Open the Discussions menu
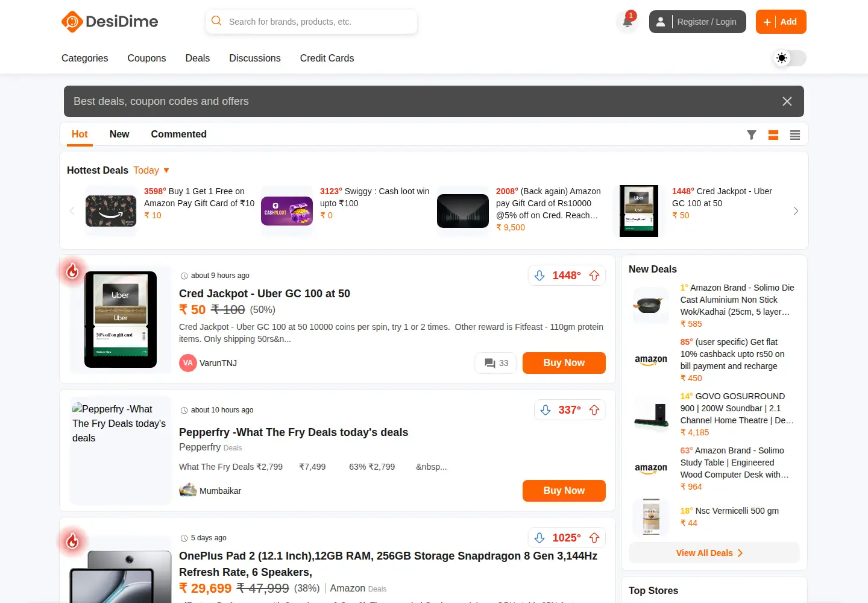This screenshot has height=603, width=868. [255, 58]
